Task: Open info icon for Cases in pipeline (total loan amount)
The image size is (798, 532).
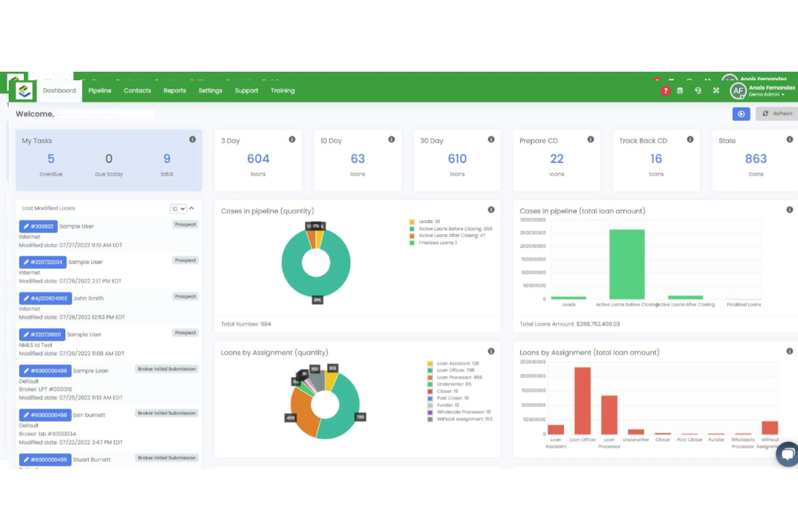Action: pos(789,210)
